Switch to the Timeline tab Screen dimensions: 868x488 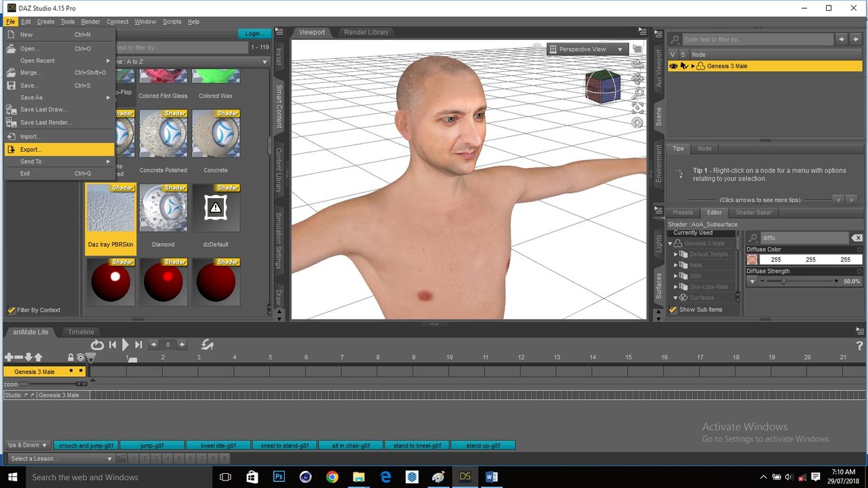click(81, 332)
